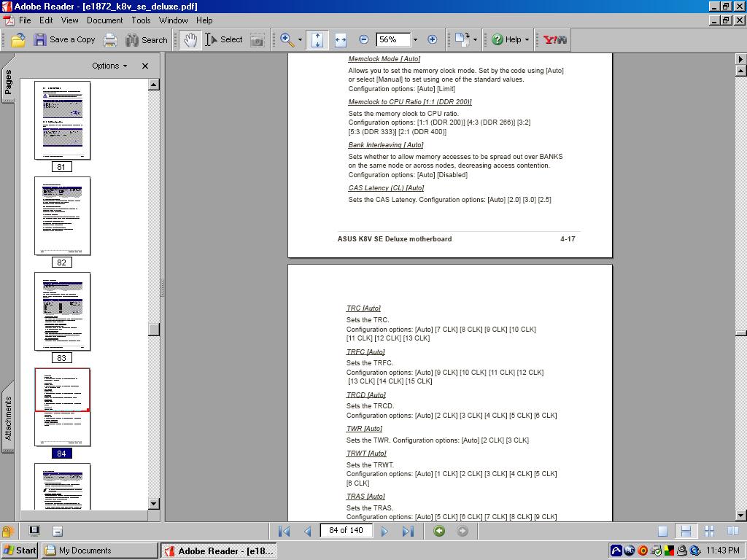Close the Pages navigation panel

click(145, 66)
